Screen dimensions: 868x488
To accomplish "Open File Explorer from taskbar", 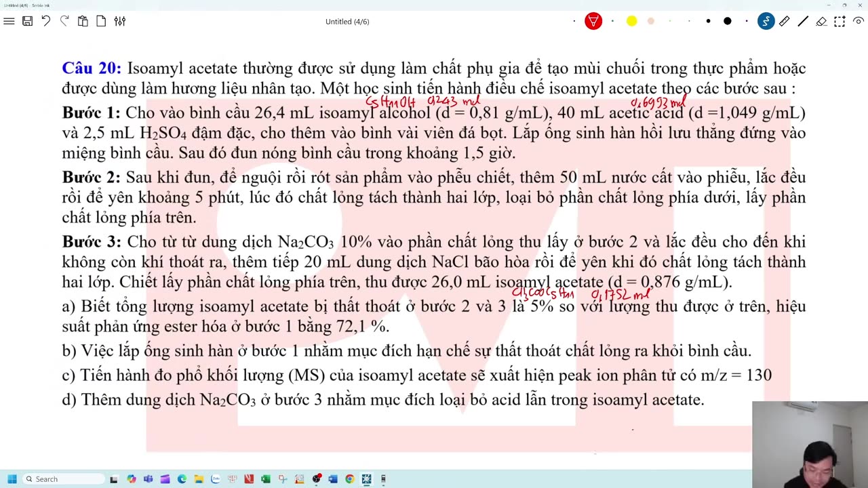I will 199,479.
